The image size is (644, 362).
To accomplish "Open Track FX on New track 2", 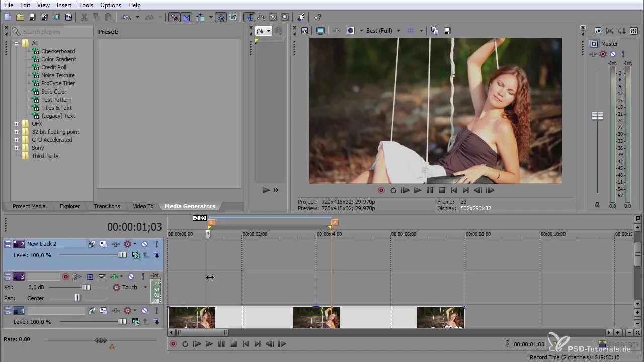I will click(x=115, y=244).
